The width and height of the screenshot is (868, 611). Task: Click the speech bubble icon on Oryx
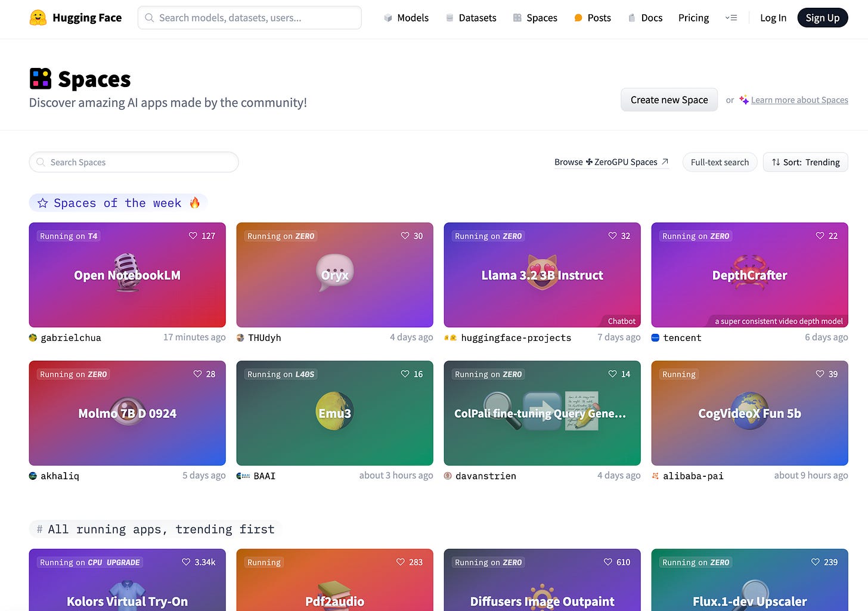pyautogui.click(x=334, y=273)
